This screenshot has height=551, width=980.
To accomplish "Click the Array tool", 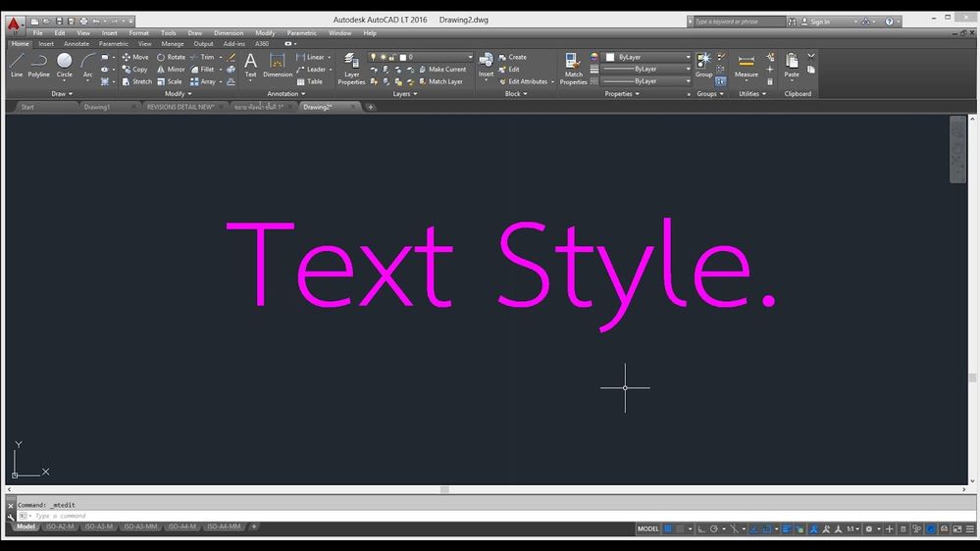I will (x=203, y=81).
